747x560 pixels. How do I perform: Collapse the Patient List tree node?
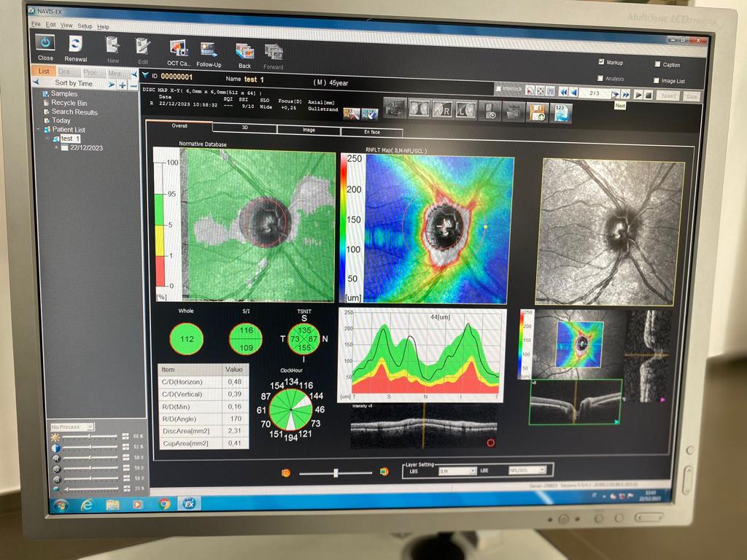click(x=38, y=129)
